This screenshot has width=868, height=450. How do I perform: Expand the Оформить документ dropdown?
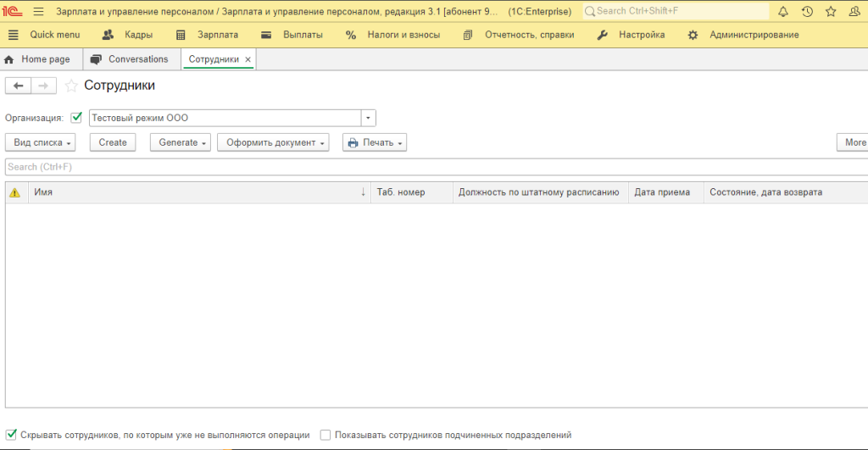tap(275, 142)
